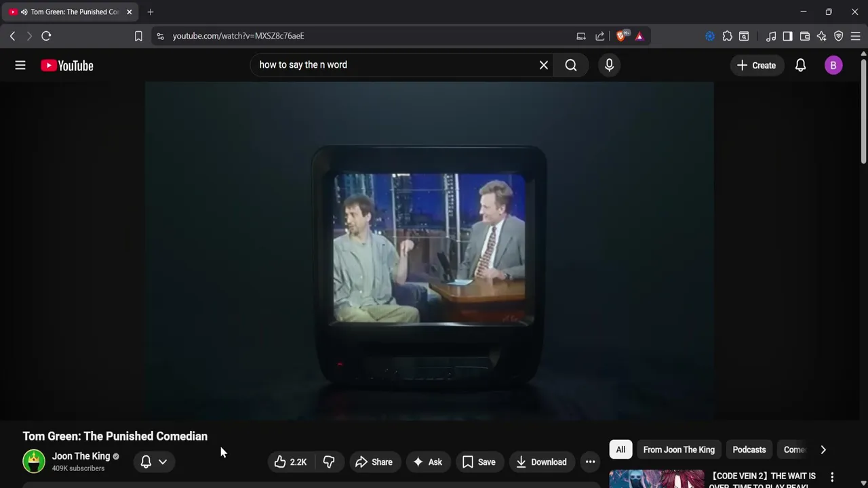Open the Joon The King channel avatar

point(34,462)
